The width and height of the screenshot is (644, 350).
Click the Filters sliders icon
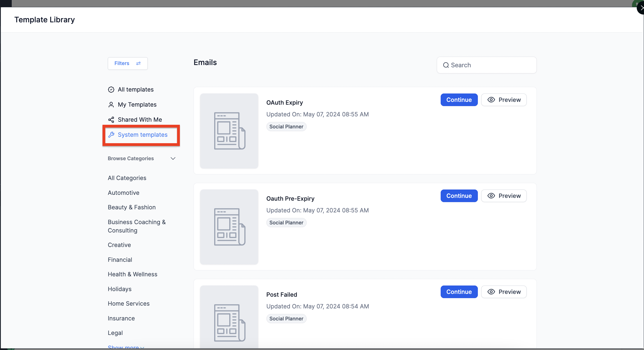(138, 63)
